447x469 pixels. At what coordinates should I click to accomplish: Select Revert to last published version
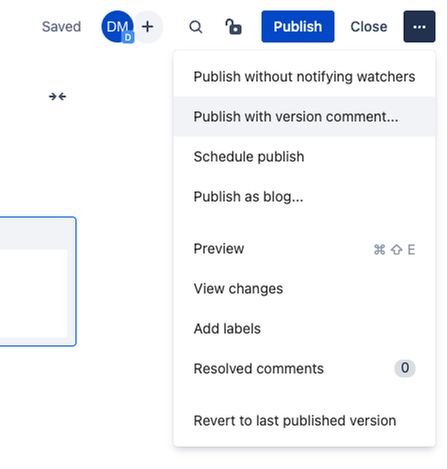(304, 421)
